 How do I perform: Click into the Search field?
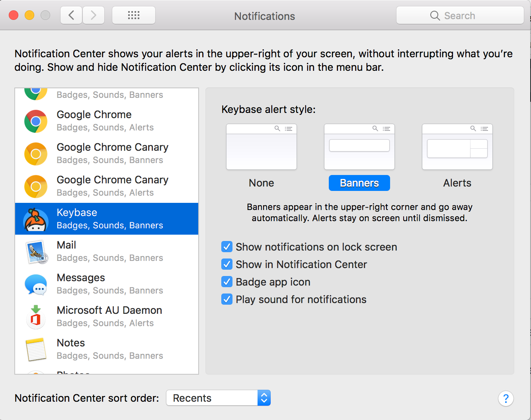(x=460, y=16)
